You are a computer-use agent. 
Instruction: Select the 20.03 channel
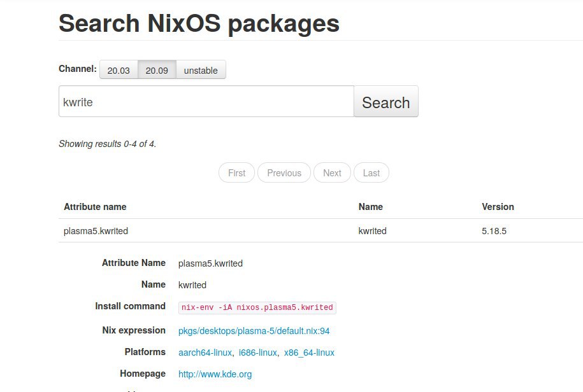tap(119, 70)
